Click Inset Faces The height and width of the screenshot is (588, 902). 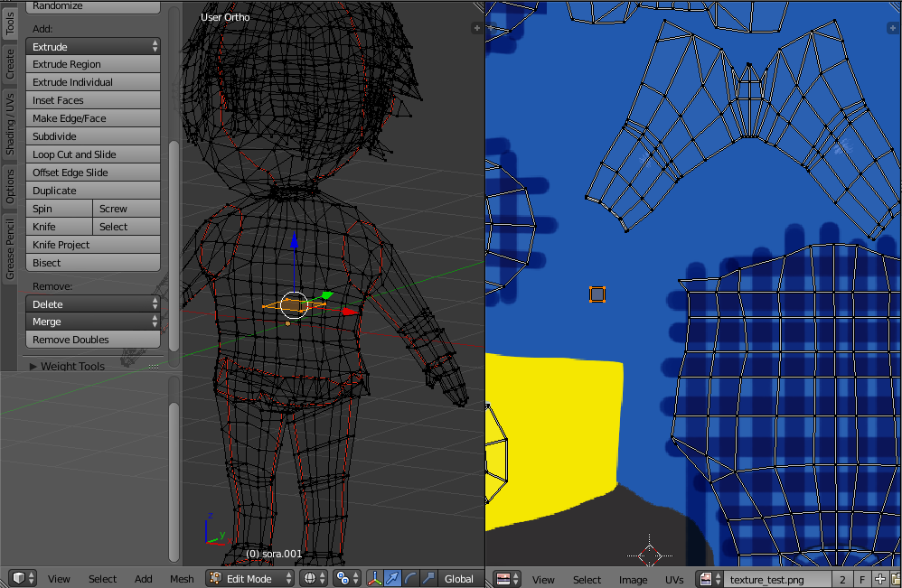93,100
